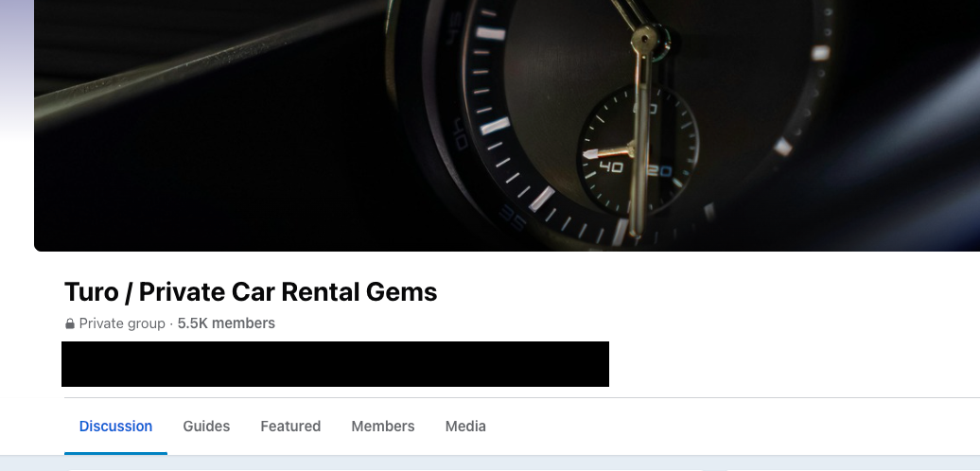The image size is (980, 471).
Task: Click the grey feed area below the tabs
Action: (490, 463)
